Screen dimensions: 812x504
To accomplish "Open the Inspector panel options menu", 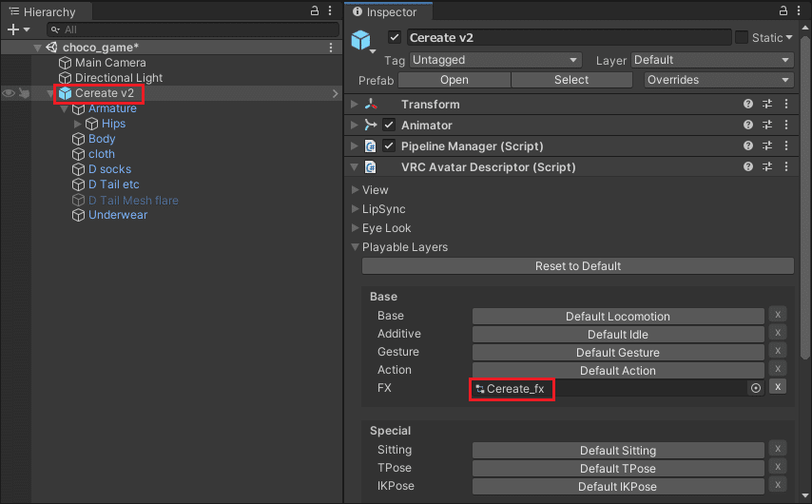I will coord(799,10).
